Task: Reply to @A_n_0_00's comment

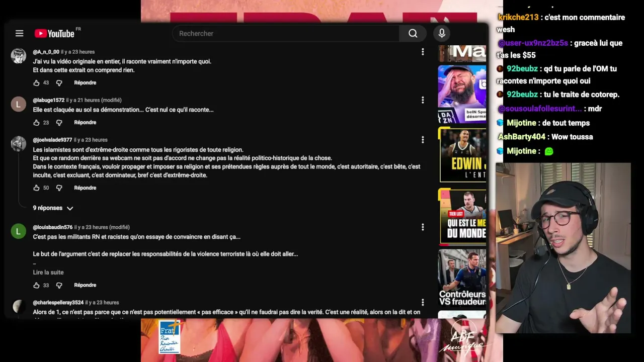Action: click(85, 82)
